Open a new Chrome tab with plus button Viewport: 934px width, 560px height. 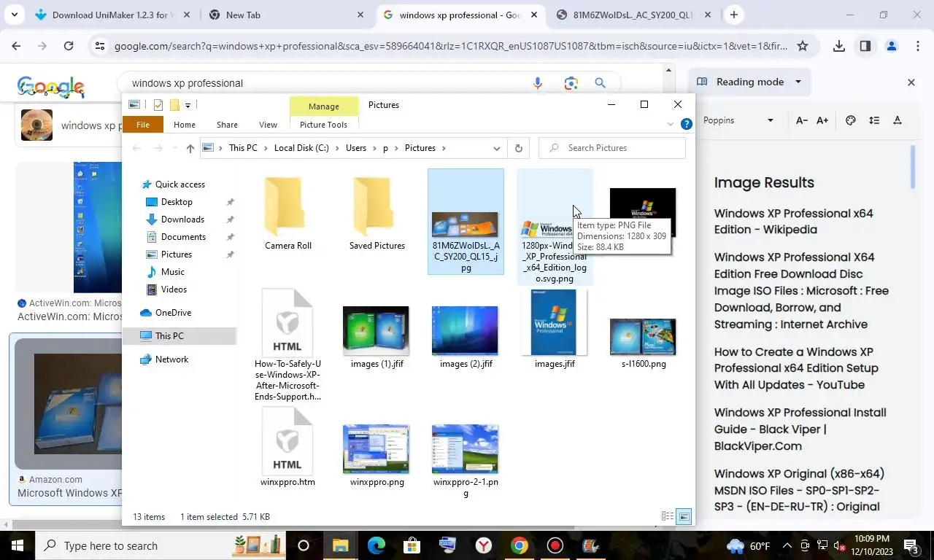click(734, 15)
